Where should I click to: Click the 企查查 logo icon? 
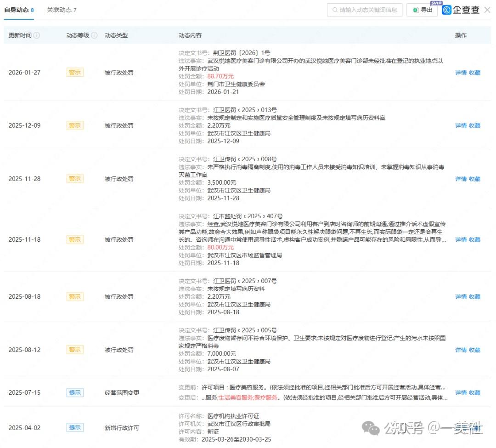(446, 10)
